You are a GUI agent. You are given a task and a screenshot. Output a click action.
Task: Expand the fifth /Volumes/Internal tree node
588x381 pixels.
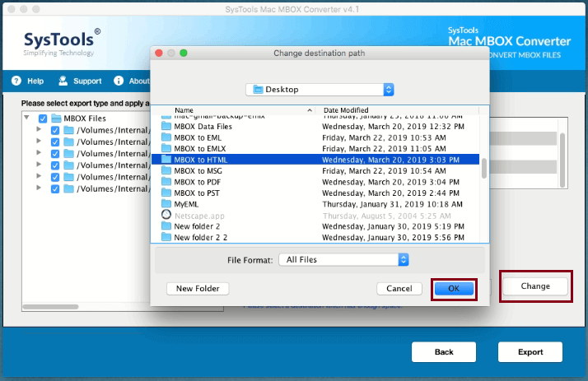pyautogui.click(x=39, y=176)
